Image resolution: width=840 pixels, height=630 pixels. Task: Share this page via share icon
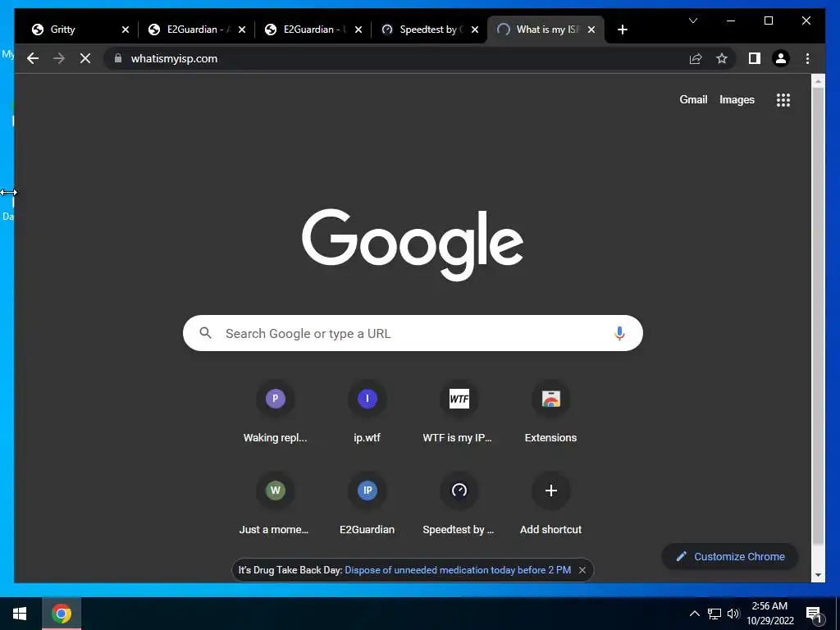[696, 58]
